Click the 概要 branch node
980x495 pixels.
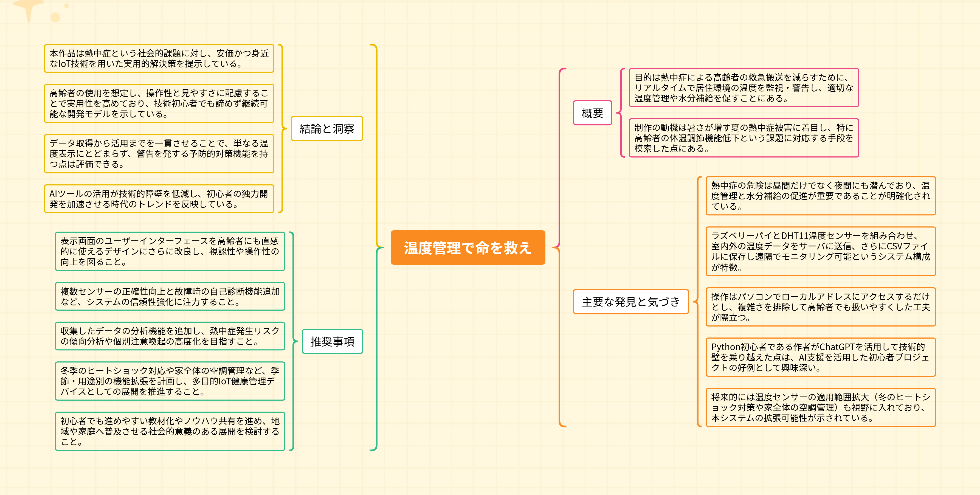pyautogui.click(x=592, y=113)
